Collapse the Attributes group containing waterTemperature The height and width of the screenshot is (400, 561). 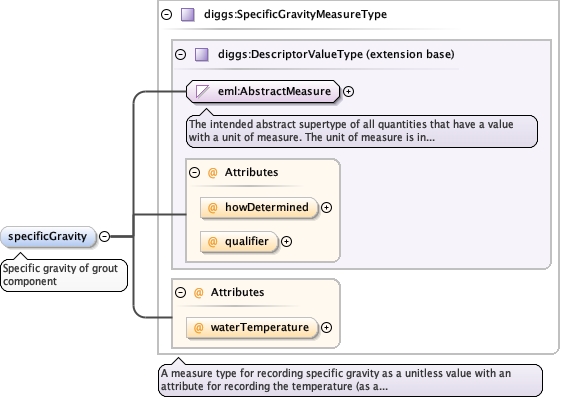click(180, 292)
